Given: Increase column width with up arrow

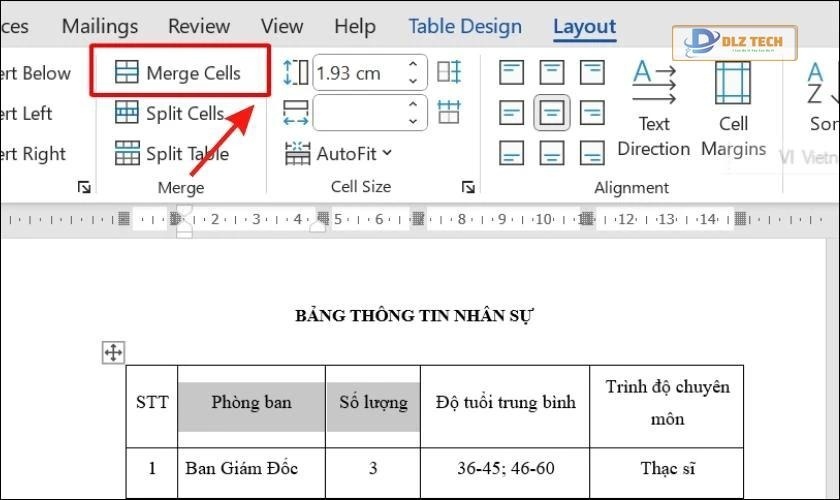Looking at the screenshot, I should tap(412, 105).
